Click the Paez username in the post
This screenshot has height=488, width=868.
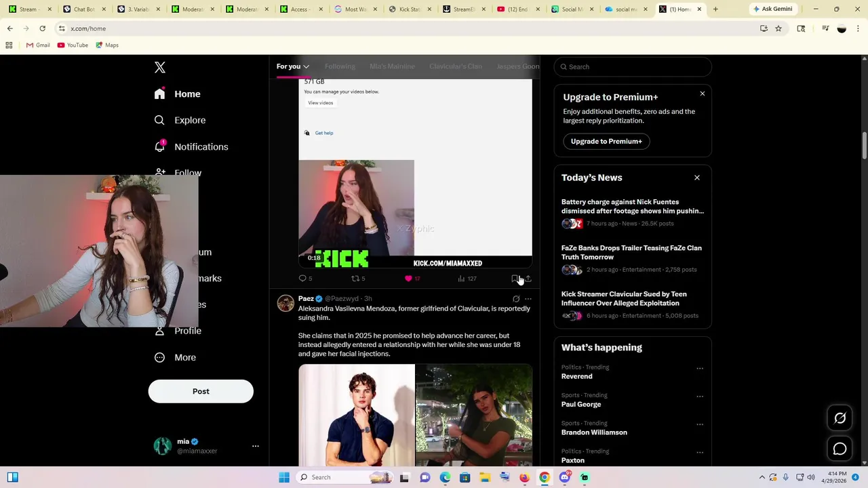(306, 299)
